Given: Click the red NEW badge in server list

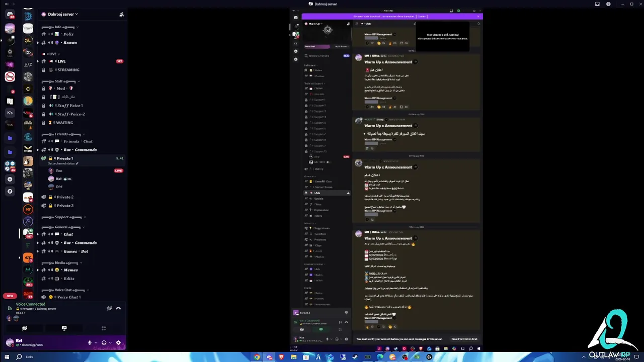Looking at the screenshot, I should tap(10, 296).
